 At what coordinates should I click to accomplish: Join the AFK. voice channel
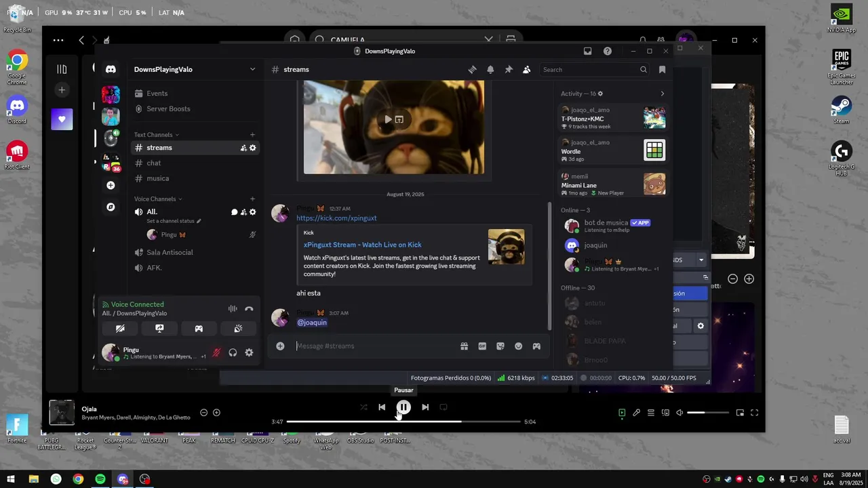pyautogui.click(x=154, y=268)
